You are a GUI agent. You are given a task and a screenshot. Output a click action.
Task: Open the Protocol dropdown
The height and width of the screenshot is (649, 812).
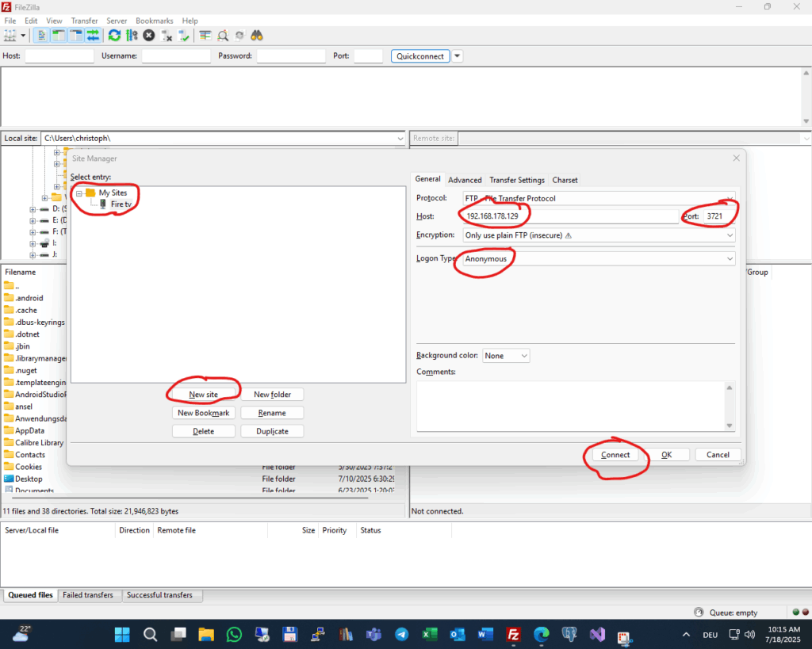tap(598, 198)
